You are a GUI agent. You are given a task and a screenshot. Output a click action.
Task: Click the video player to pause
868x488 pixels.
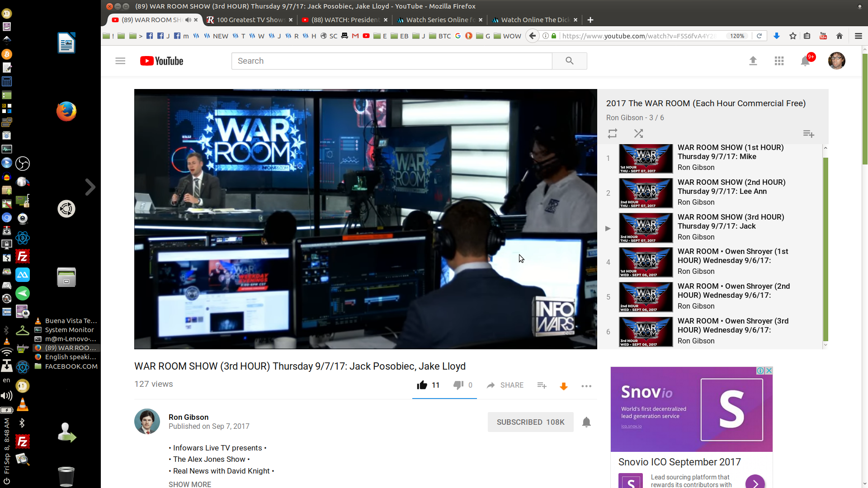pos(365,219)
